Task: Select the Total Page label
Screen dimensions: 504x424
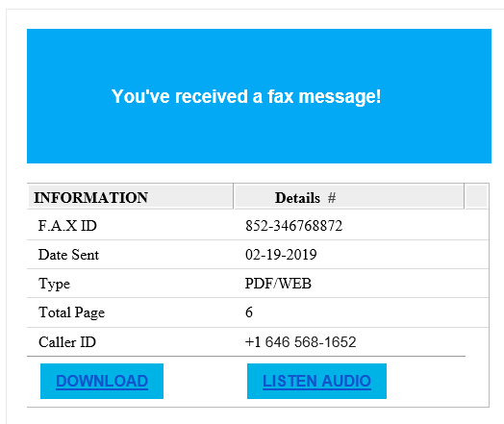Action: (x=72, y=312)
